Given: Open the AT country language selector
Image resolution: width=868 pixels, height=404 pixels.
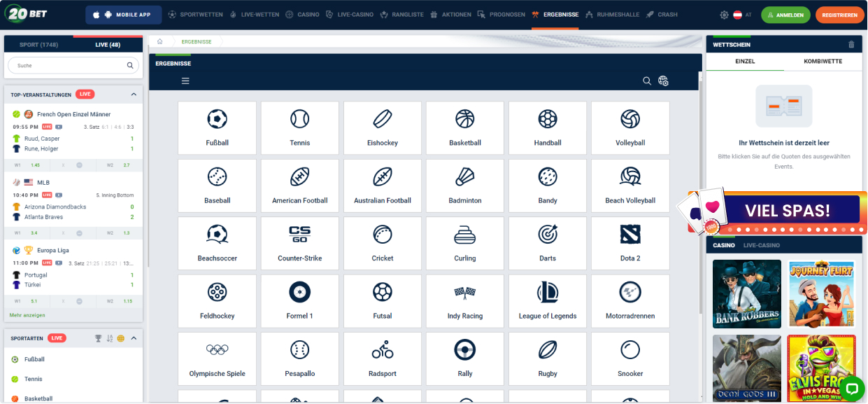Looking at the screenshot, I should 742,15.
